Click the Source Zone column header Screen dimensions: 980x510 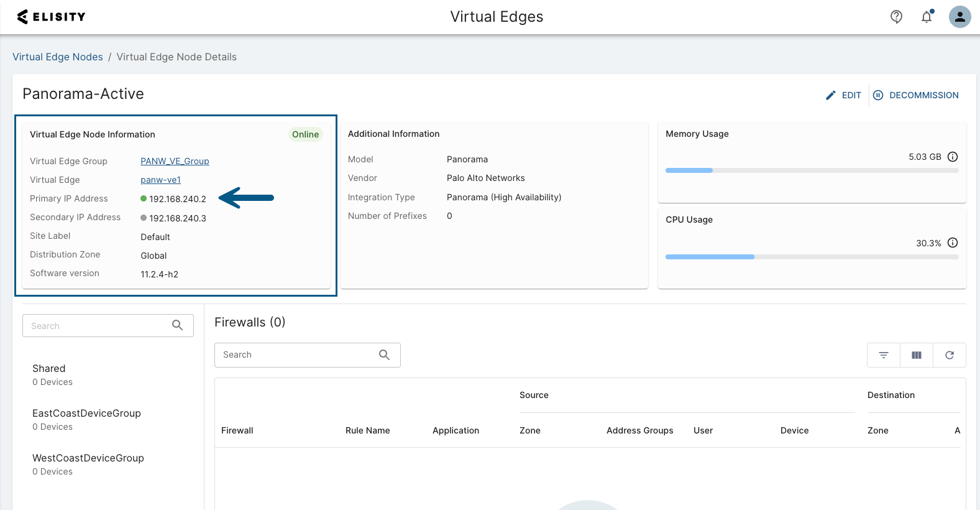530,430
